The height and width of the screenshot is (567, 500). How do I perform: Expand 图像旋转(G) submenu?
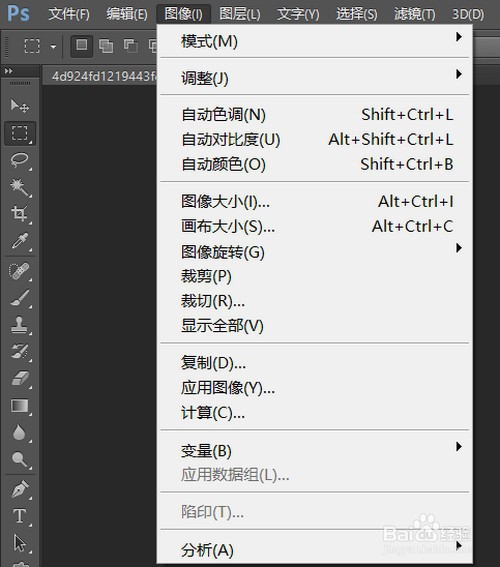point(315,252)
